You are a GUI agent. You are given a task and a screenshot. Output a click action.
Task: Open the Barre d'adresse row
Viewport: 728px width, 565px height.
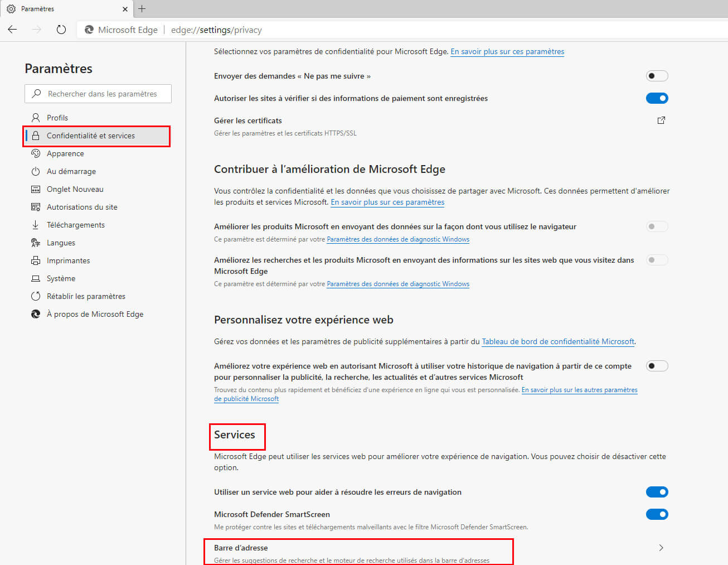pyautogui.click(x=440, y=553)
